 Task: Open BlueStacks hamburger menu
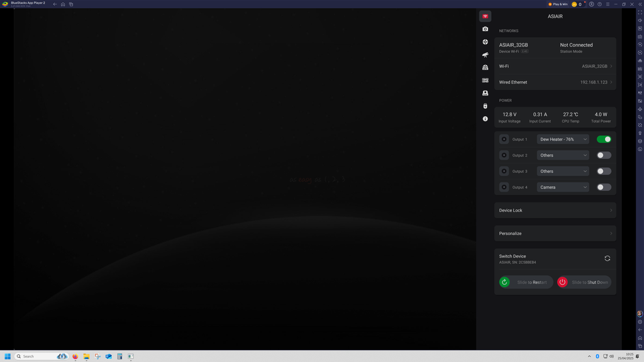point(608,4)
